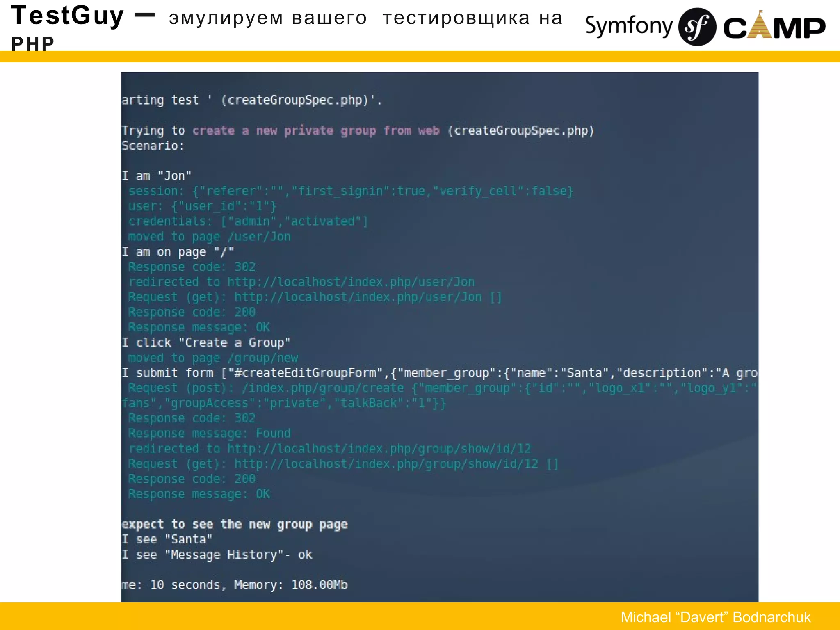Click the 'I submit form' line
This screenshot has width=840, height=630.
tap(440, 373)
